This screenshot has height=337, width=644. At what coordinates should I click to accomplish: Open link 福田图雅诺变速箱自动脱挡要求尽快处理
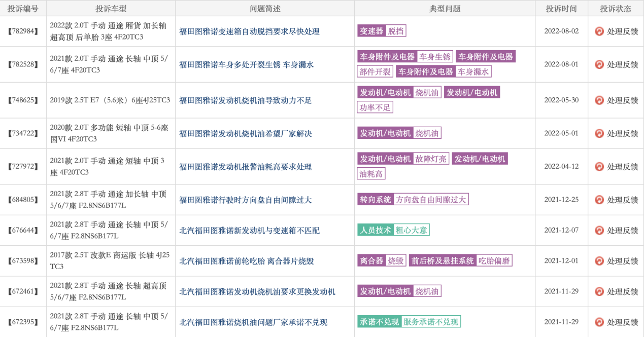[x=249, y=31]
